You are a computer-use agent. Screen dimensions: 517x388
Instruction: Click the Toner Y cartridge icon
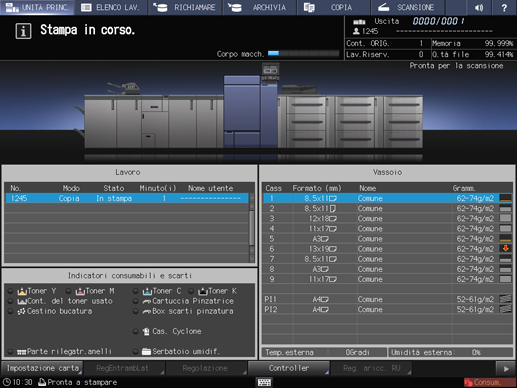(x=22, y=291)
